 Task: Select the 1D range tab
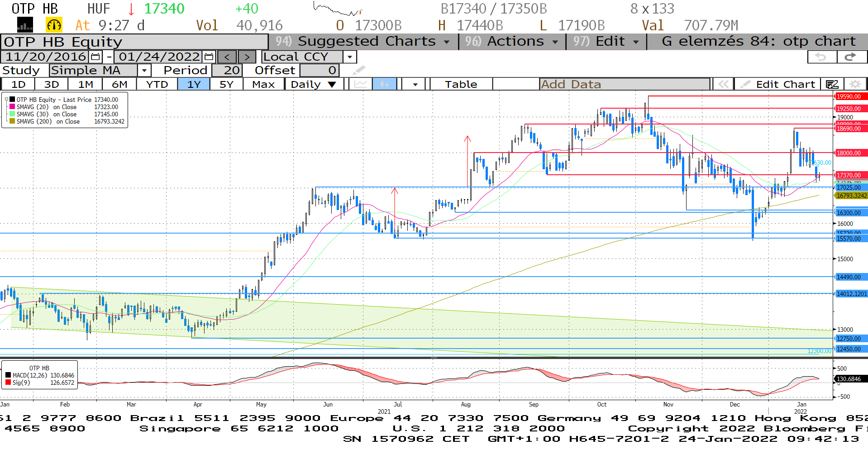coord(18,84)
